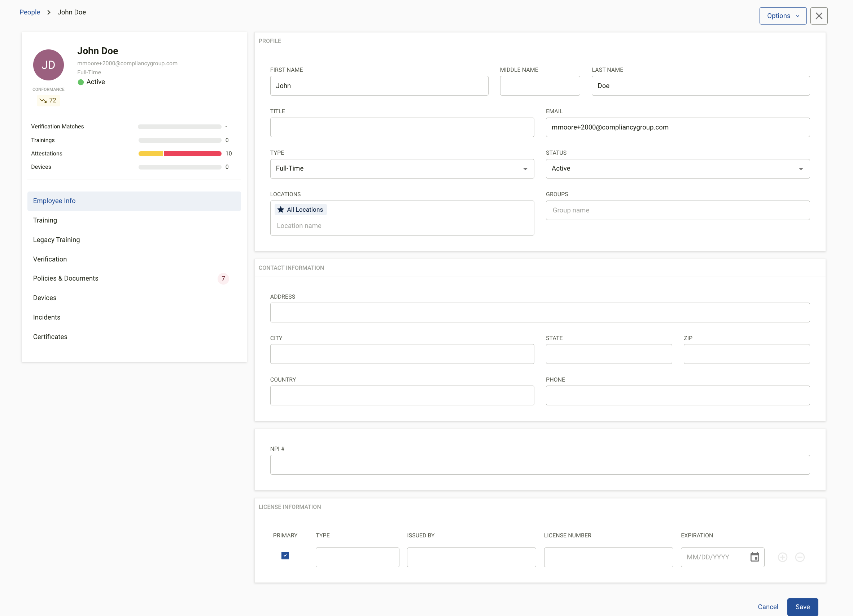853x616 pixels.
Task: Go to Verification section in sidebar
Action: 50,259
